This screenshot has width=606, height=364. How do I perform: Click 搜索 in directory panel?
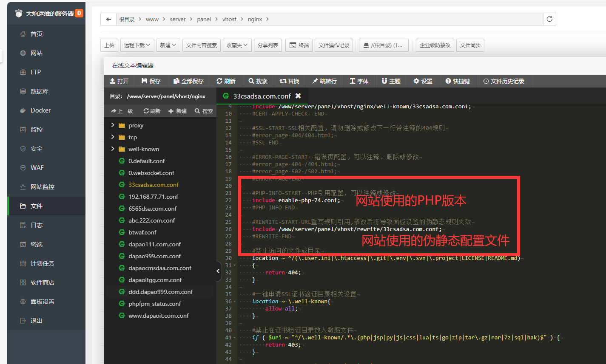(x=204, y=111)
